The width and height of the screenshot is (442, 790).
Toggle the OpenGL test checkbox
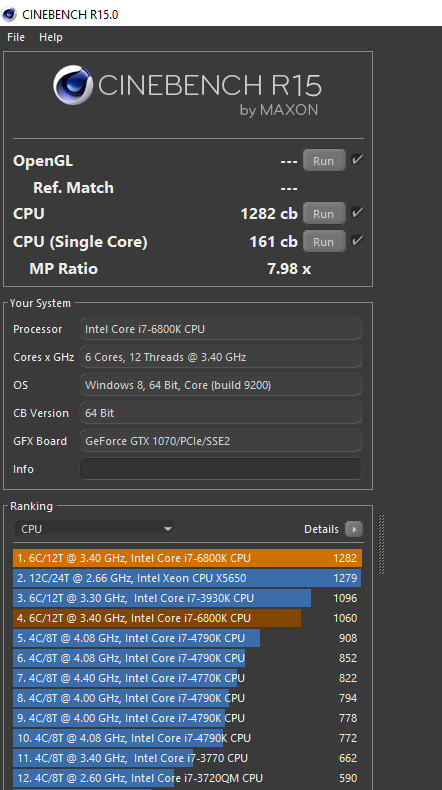(357, 160)
